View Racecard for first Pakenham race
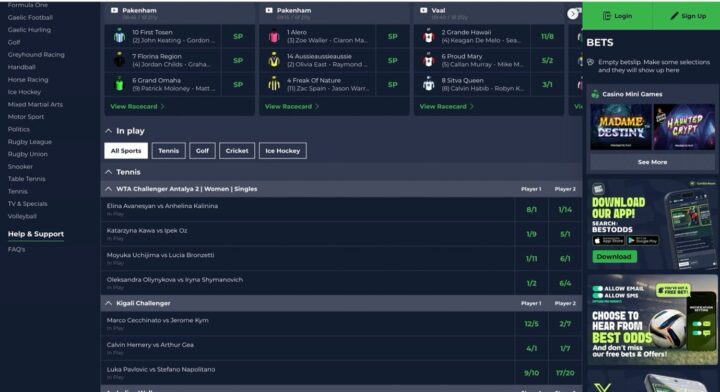Screen dimensions: 720x392 [x=137, y=106]
